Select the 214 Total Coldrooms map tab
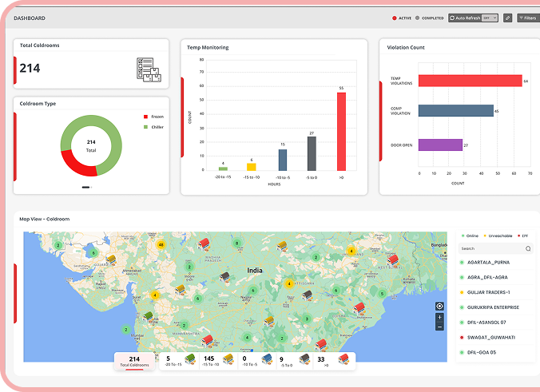Screen dimensions: 540x392 coord(134,362)
